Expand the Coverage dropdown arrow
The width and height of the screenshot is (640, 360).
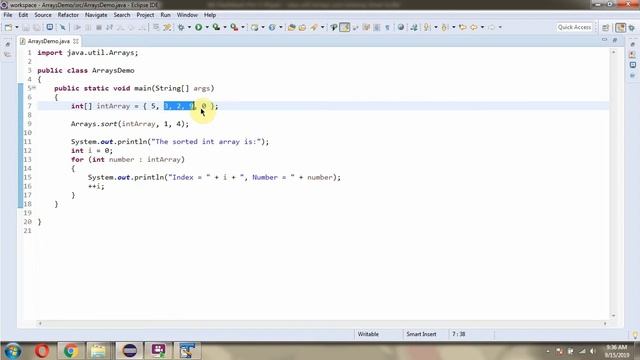pyautogui.click(x=225, y=27)
